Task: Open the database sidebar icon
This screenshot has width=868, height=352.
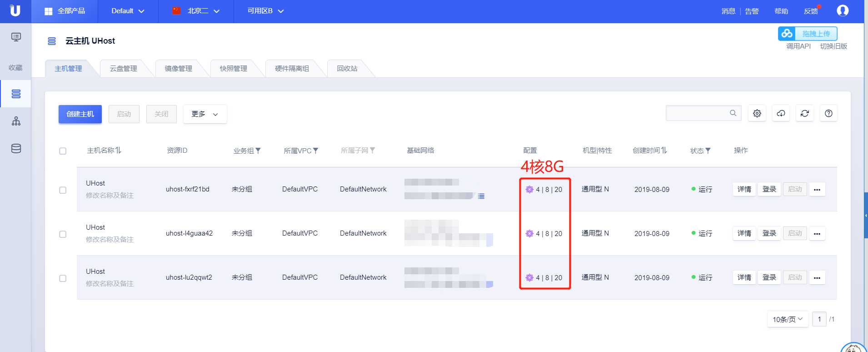Action: tap(16, 148)
